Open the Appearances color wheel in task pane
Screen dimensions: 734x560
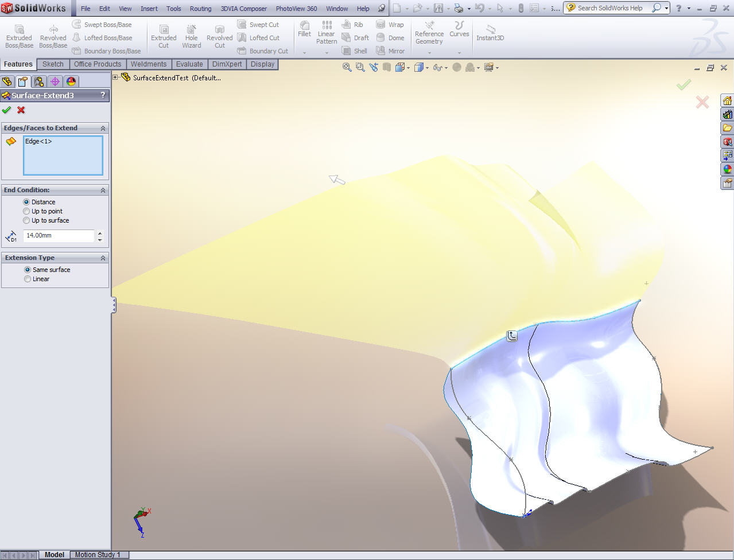tap(727, 169)
